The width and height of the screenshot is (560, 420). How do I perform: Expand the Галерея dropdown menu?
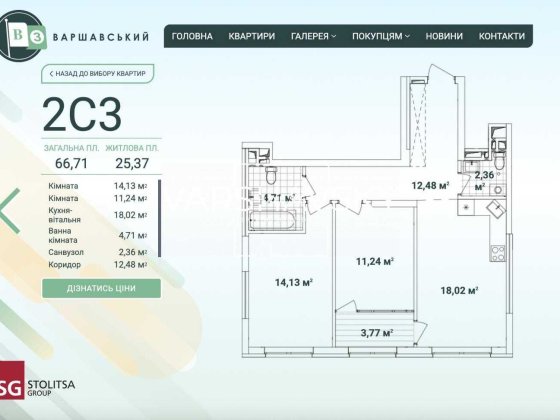pyautogui.click(x=314, y=36)
